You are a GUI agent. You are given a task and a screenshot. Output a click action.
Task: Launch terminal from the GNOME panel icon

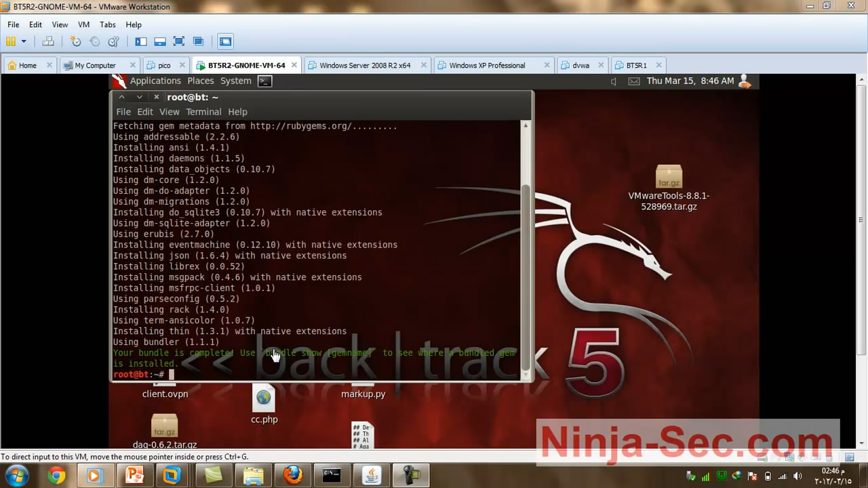[x=265, y=81]
